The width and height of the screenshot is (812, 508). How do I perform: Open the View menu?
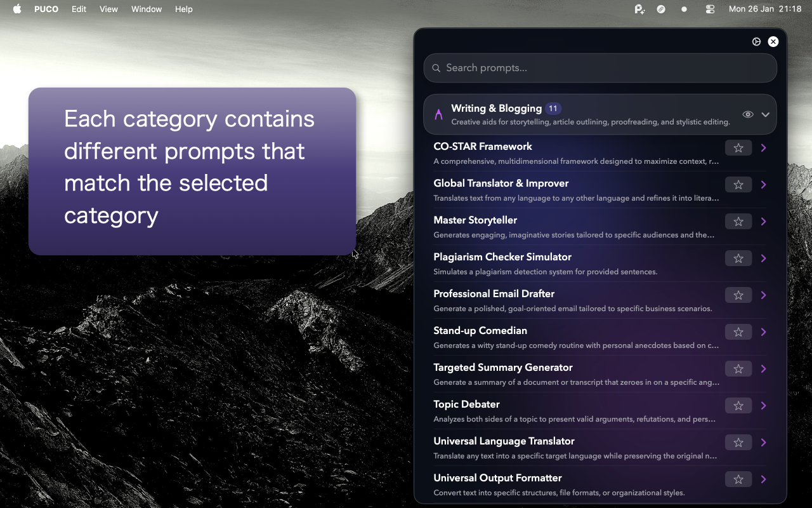pyautogui.click(x=108, y=9)
